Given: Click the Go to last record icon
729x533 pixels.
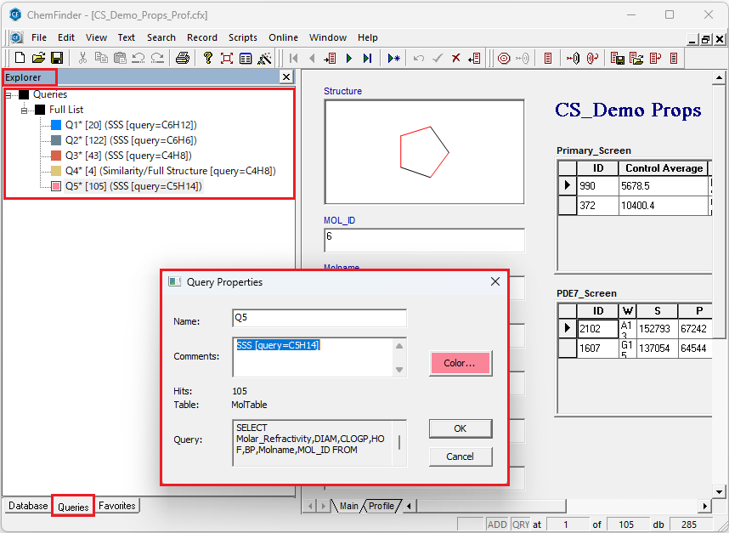Looking at the screenshot, I should 367,59.
